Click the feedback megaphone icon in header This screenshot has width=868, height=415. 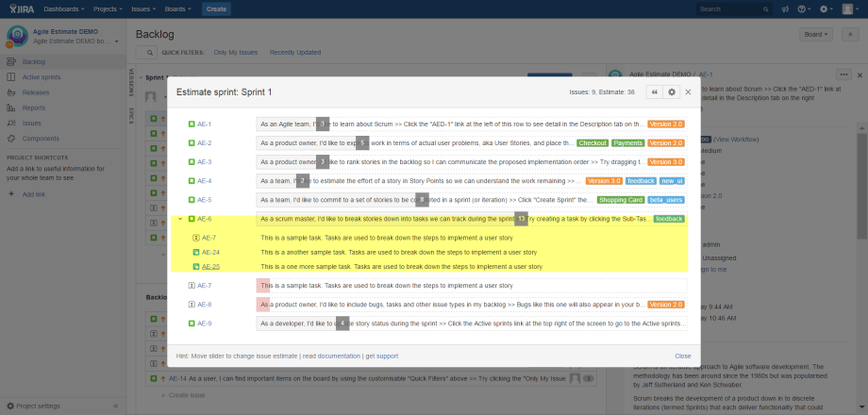coord(785,8)
